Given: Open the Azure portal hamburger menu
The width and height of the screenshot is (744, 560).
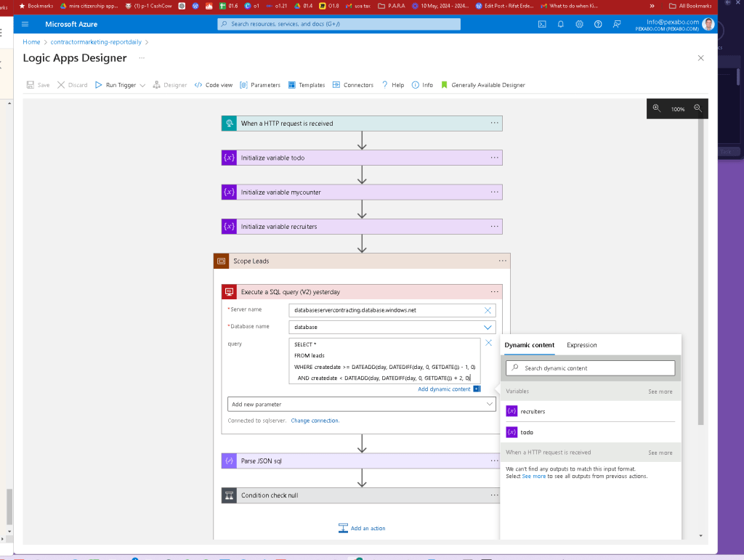Looking at the screenshot, I should tap(25, 24).
